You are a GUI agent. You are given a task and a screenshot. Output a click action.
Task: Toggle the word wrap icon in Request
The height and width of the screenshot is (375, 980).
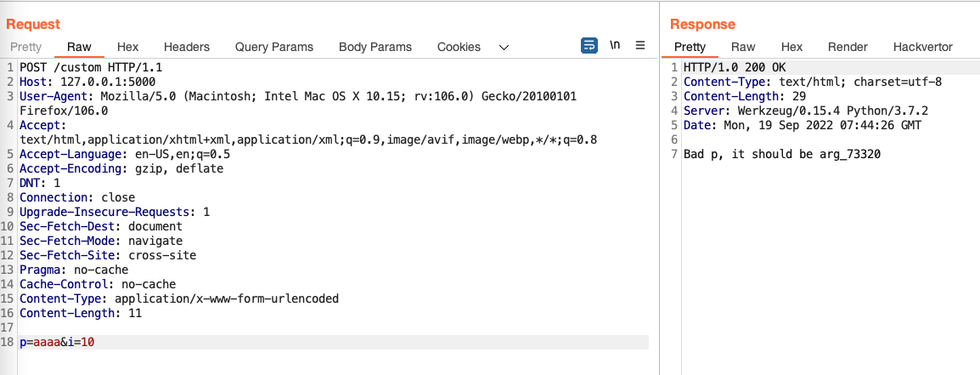coord(589,46)
